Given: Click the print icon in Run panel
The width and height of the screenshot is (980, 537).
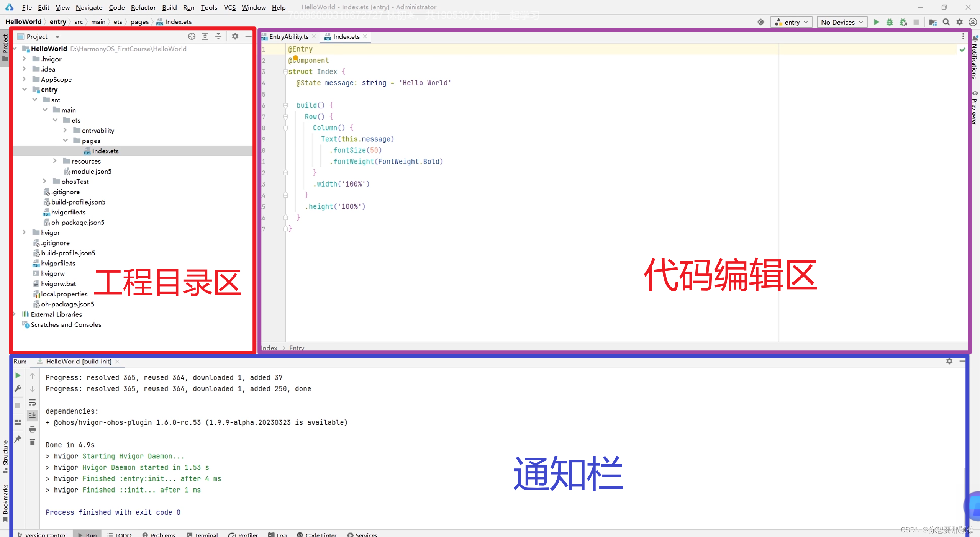Looking at the screenshot, I should coord(33,429).
